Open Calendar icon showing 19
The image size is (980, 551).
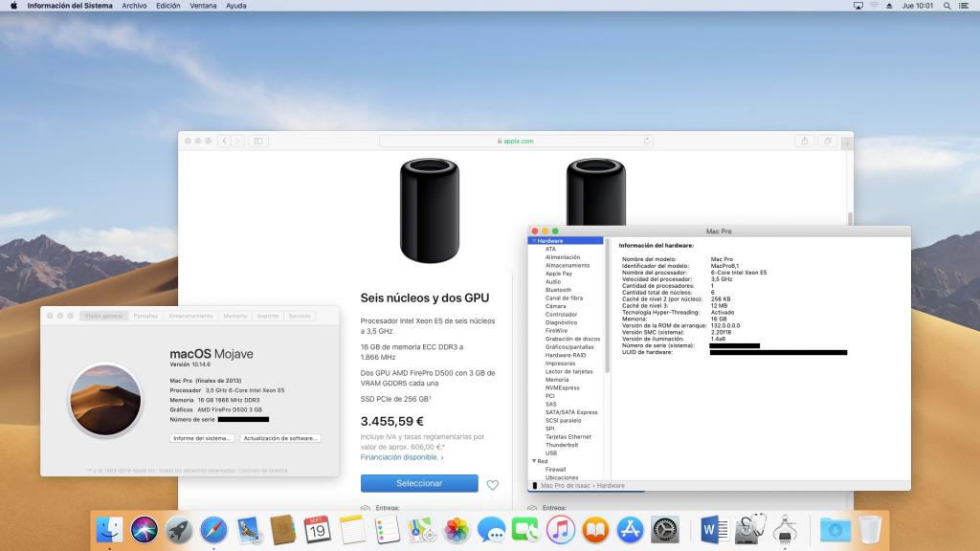pos(318,530)
